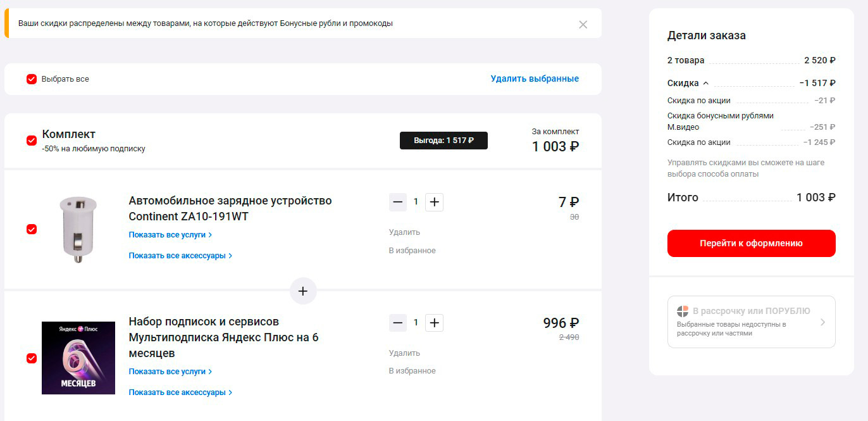Click Перейти к оформлению button
868x421 pixels.
751,243
